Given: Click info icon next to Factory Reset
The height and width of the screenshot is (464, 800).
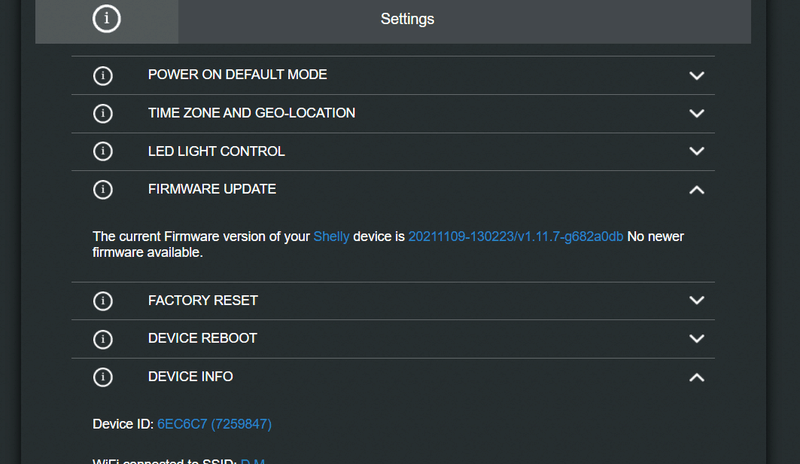Looking at the screenshot, I should click(103, 301).
